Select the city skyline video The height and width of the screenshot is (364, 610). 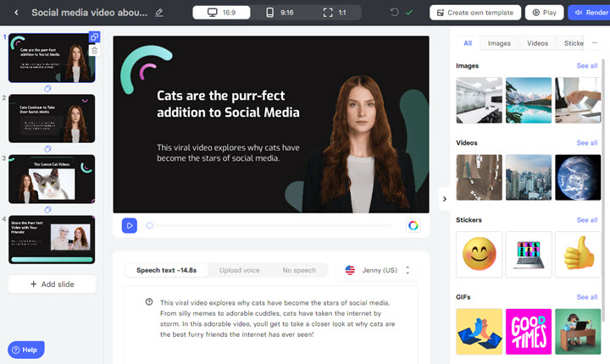(x=529, y=177)
